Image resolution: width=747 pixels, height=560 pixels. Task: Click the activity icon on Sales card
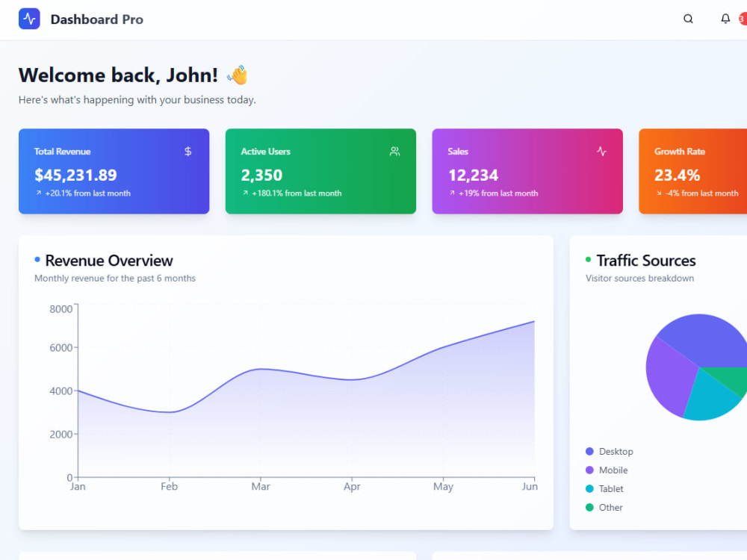click(601, 152)
